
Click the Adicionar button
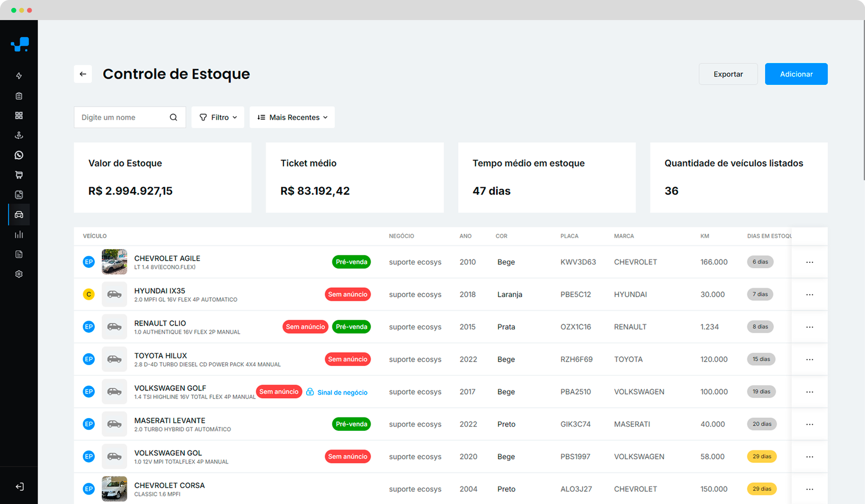click(796, 74)
